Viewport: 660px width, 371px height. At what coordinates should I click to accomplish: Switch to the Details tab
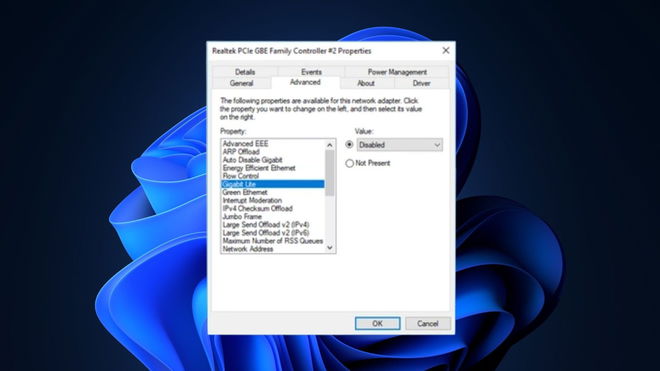(245, 72)
